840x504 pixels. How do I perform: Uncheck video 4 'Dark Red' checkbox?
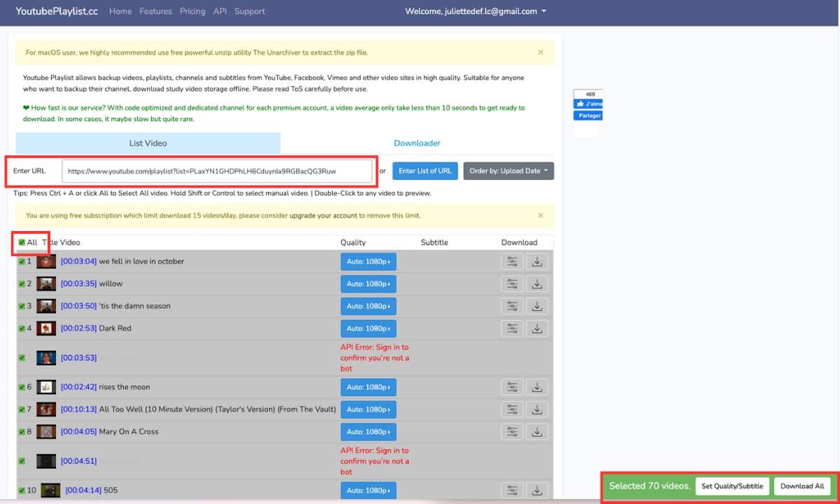click(x=22, y=328)
